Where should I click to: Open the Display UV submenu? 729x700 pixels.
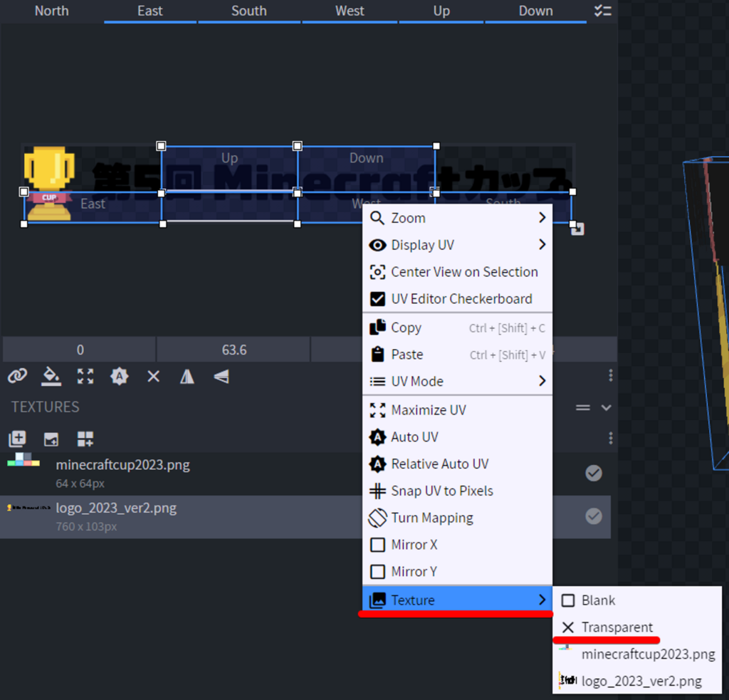click(x=457, y=245)
